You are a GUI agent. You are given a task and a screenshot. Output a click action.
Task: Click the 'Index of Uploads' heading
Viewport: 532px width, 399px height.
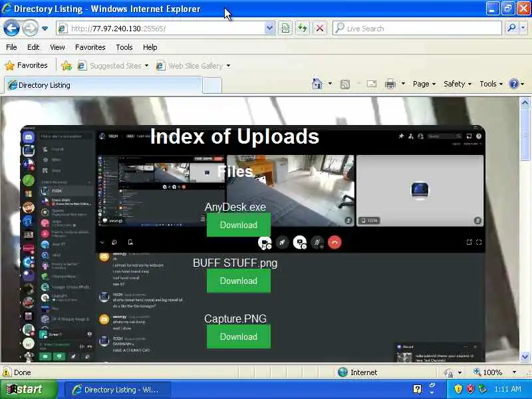coord(235,136)
